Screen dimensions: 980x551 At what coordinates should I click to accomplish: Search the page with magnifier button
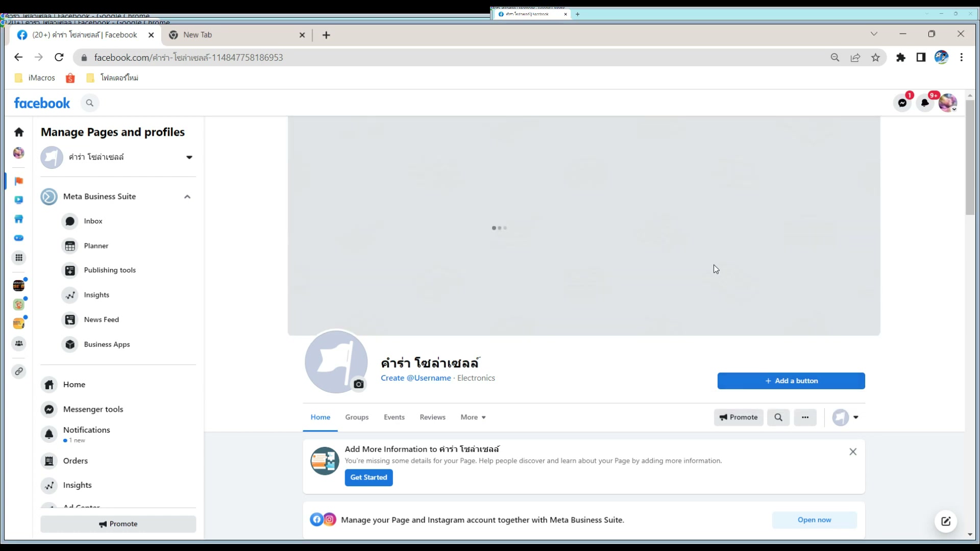click(x=778, y=417)
